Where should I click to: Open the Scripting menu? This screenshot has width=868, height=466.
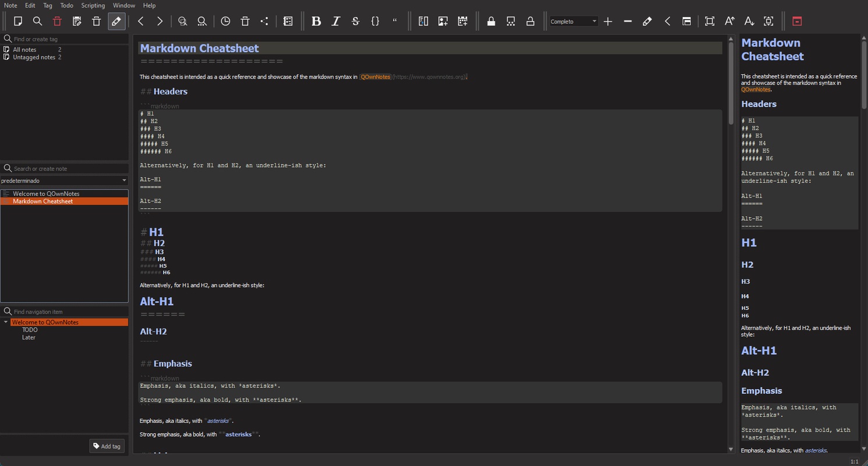click(x=93, y=5)
